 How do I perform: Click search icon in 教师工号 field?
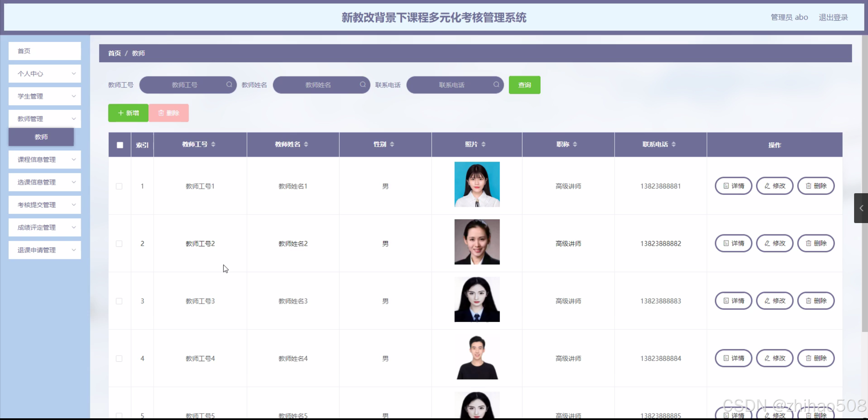coord(229,84)
